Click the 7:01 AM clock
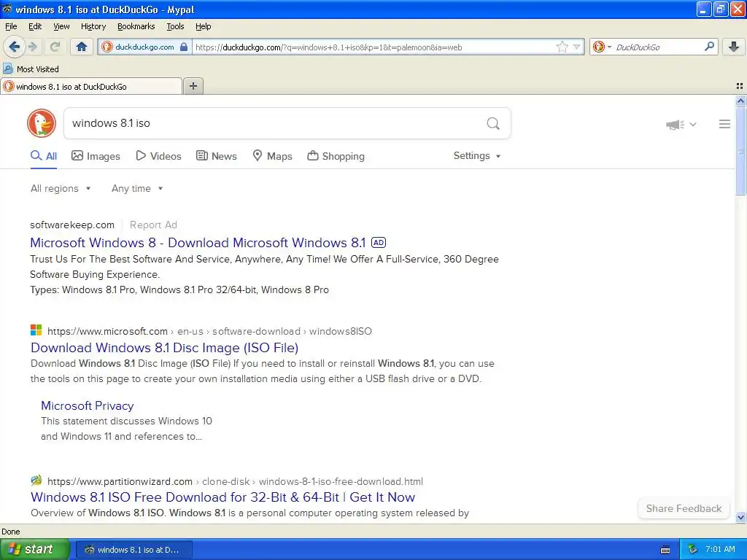The height and width of the screenshot is (560, 747). click(720, 549)
